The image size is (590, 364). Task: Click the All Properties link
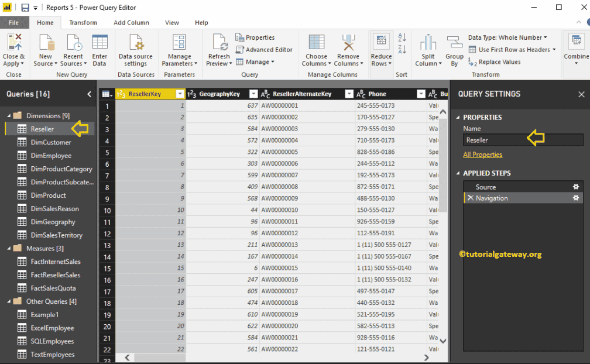(x=483, y=154)
